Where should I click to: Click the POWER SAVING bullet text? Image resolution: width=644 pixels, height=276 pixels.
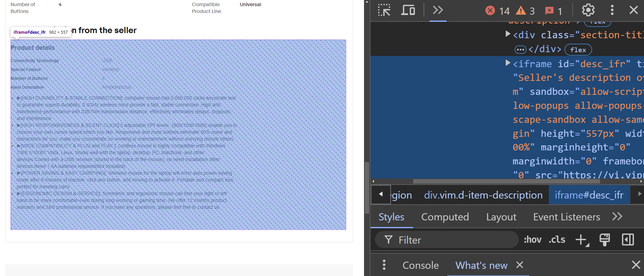[x=125, y=180]
